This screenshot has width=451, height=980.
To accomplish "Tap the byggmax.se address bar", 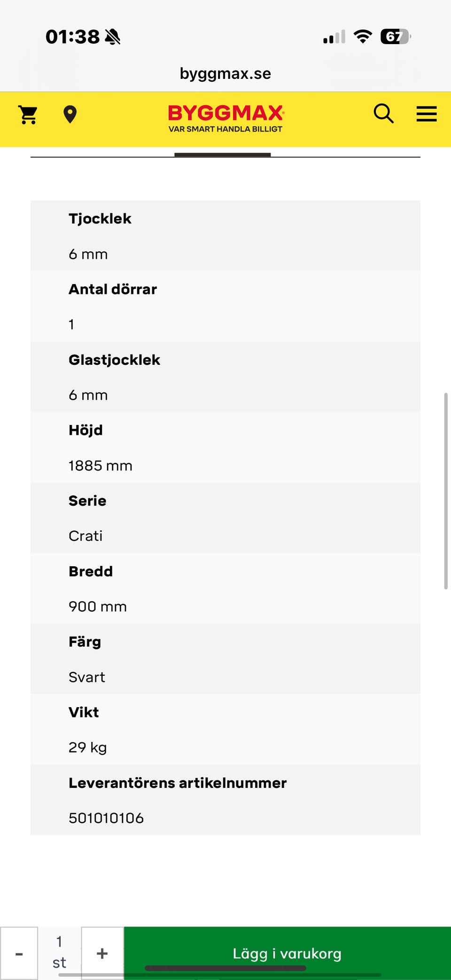I will (x=225, y=74).
